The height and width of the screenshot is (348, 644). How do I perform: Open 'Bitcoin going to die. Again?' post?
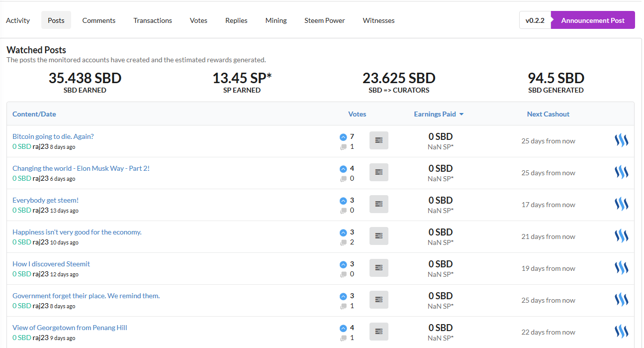coord(53,136)
